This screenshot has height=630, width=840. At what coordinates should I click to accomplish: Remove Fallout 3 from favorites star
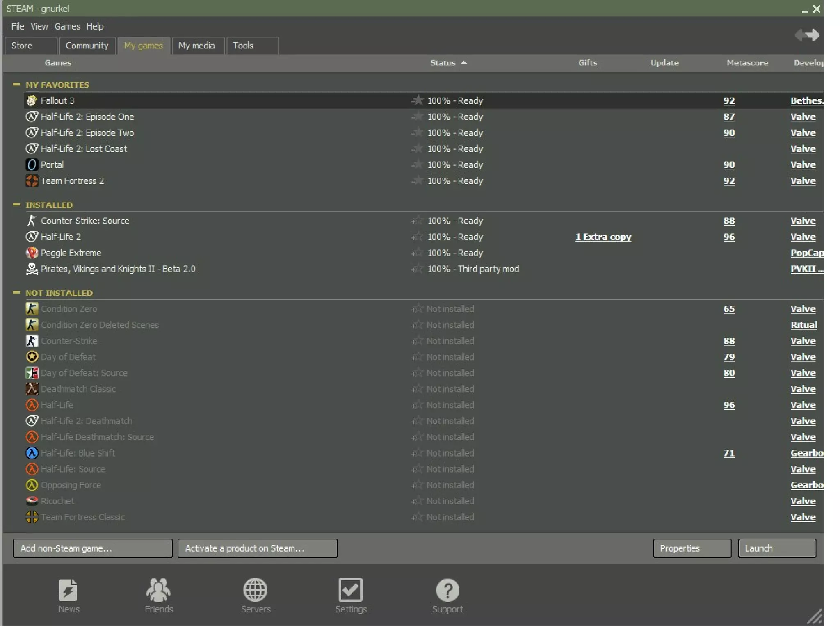point(417,100)
